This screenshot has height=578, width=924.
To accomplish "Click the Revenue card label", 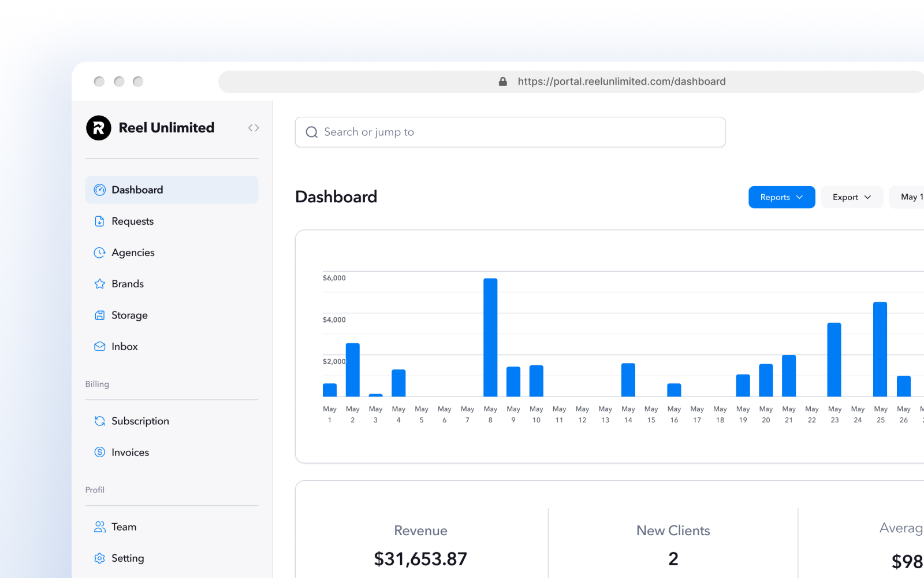I will (421, 531).
